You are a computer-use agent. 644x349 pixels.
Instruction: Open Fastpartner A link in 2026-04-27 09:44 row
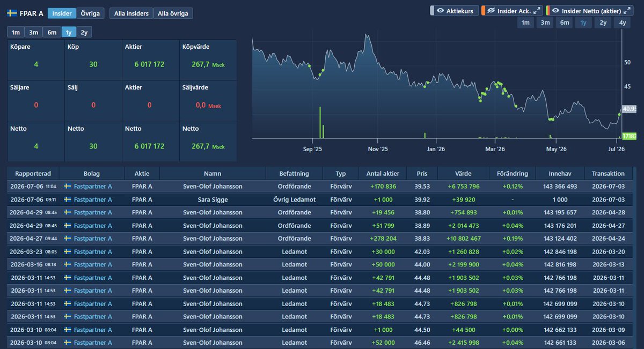click(x=93, y=239)
